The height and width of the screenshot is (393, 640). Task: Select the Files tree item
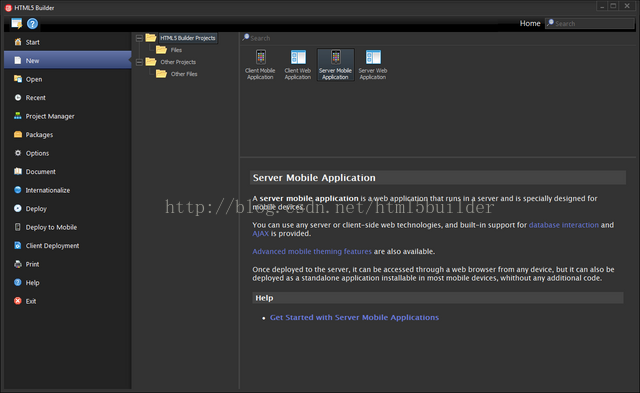click(x=176, y=50)
